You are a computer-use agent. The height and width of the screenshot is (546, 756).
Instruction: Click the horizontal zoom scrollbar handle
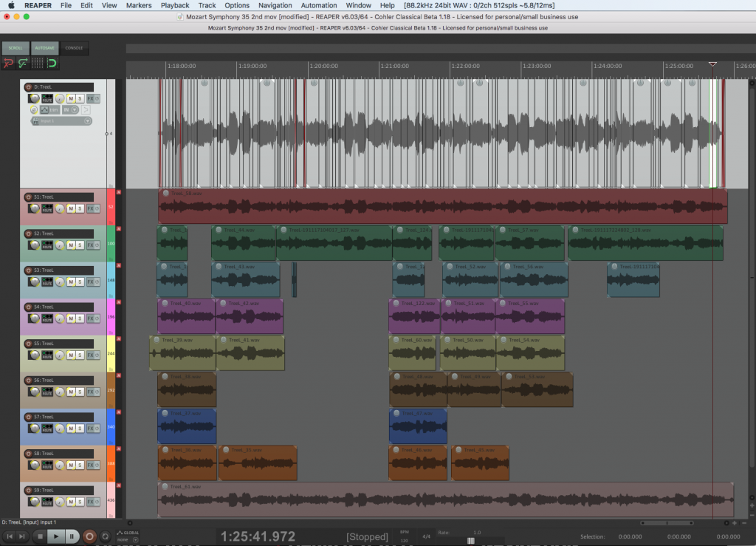tap(667, 523)
